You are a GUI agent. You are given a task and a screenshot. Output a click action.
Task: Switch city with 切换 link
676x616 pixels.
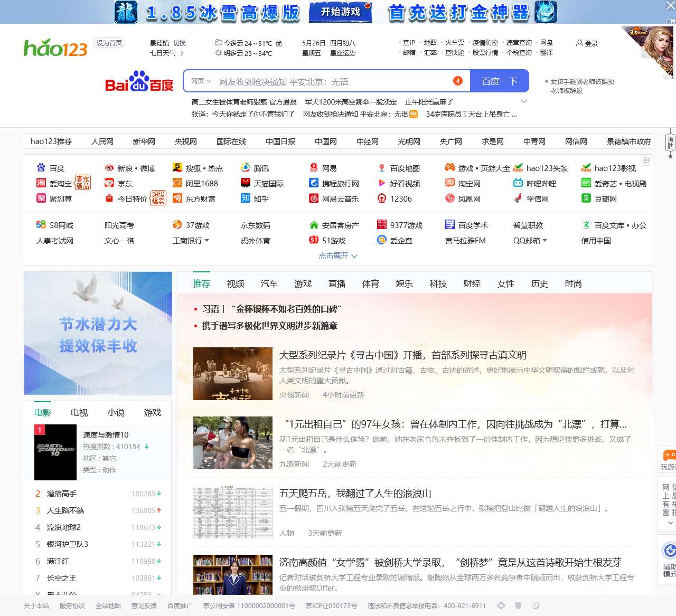(180, 43)
